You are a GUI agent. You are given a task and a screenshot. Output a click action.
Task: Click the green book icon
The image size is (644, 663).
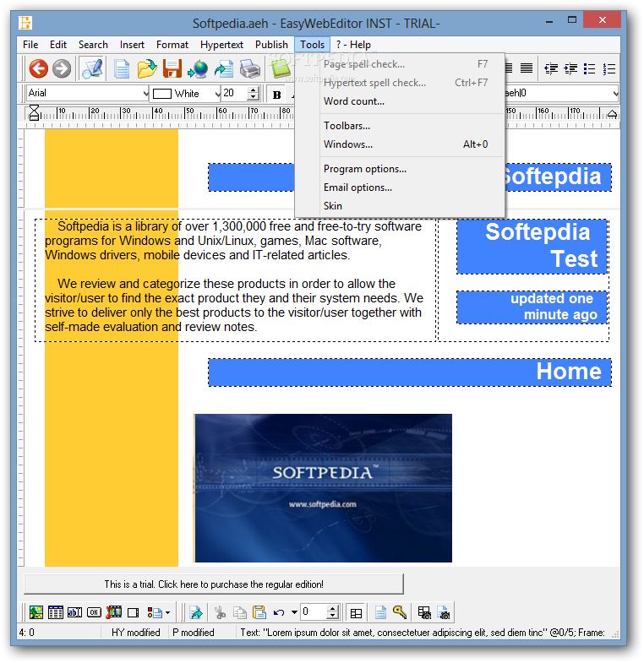click(x=281, y=69)
